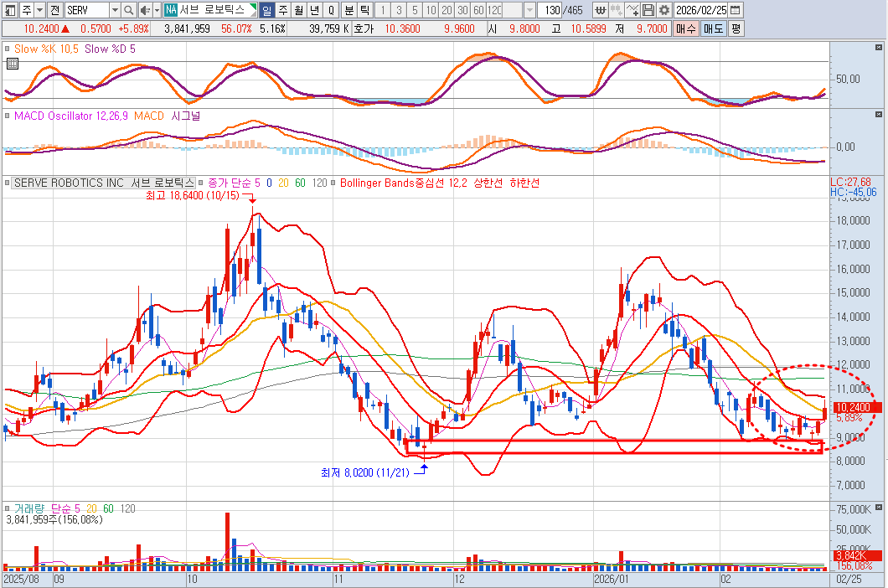Open the calendar date picker icon
Image resolution: width=888 pixels, height=588 pixels.
[735, 10]
